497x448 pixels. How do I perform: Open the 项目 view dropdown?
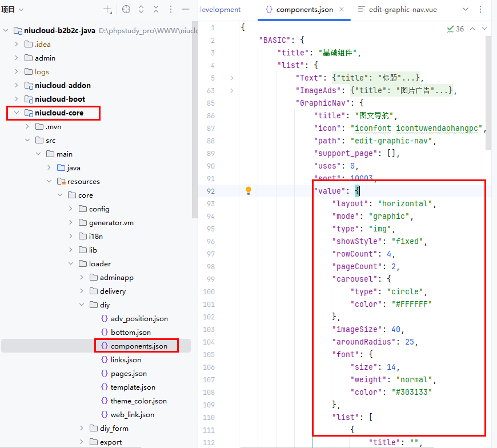coord(13,10)
